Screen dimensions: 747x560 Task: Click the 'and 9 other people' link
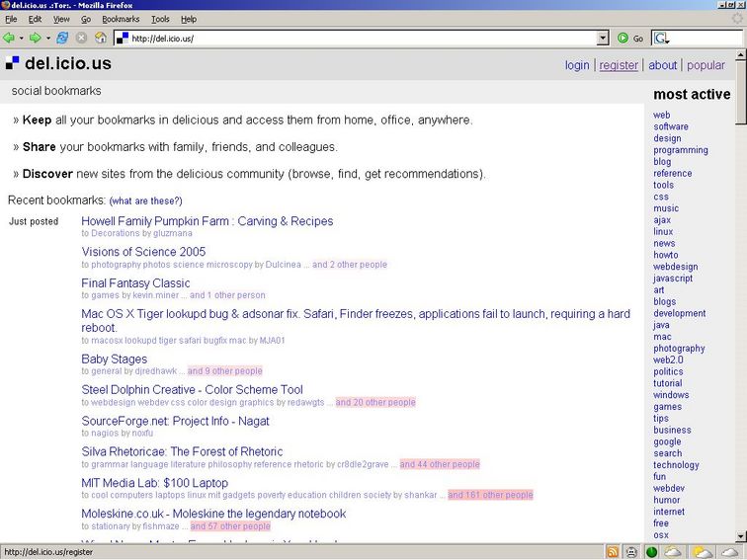click(225, 371)
